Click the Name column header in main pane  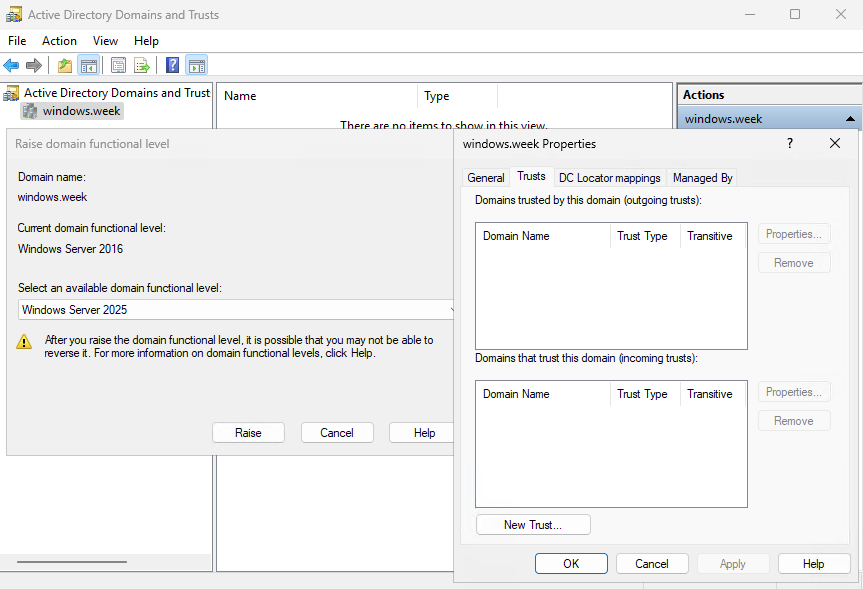(318, 96)
